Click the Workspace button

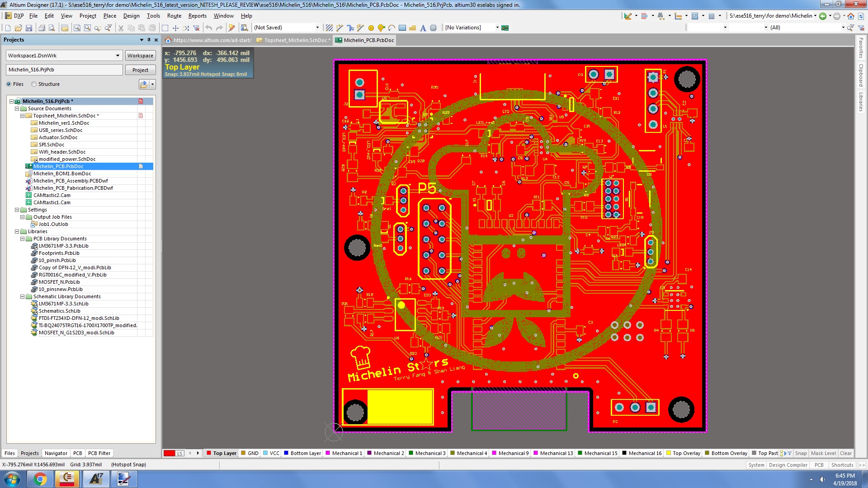pos(140,56)
